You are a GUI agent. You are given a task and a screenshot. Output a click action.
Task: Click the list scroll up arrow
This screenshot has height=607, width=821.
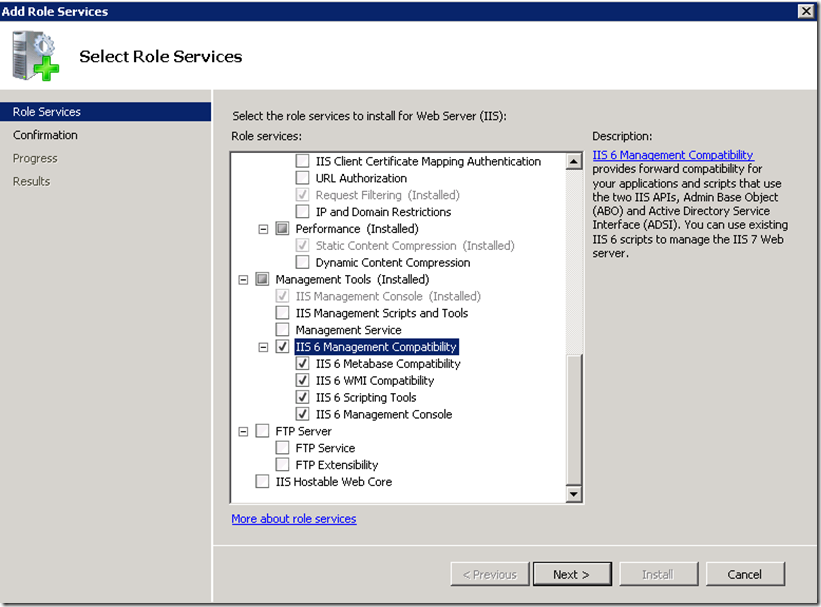(574, 161)
